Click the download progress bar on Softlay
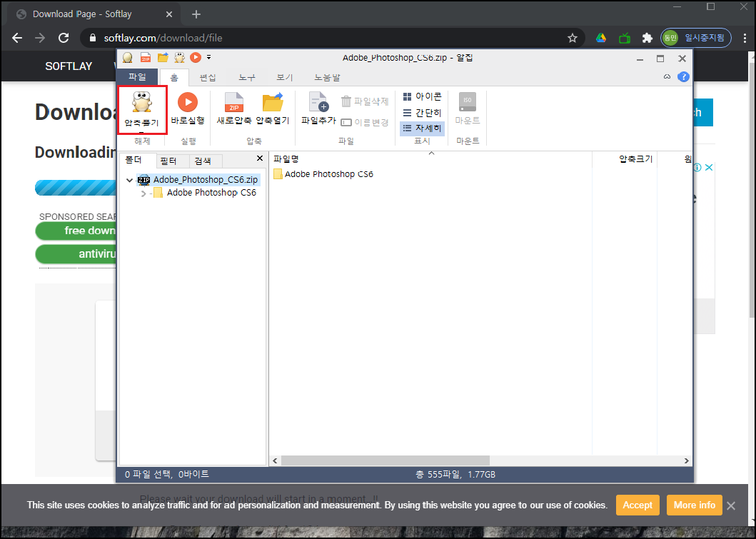The height and width of the screenshot is (539, 756). 76,188
